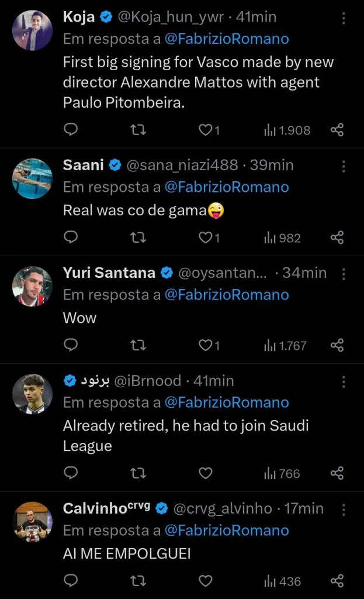
Task: Retweet Saani's reply
Action: [139, 237]
